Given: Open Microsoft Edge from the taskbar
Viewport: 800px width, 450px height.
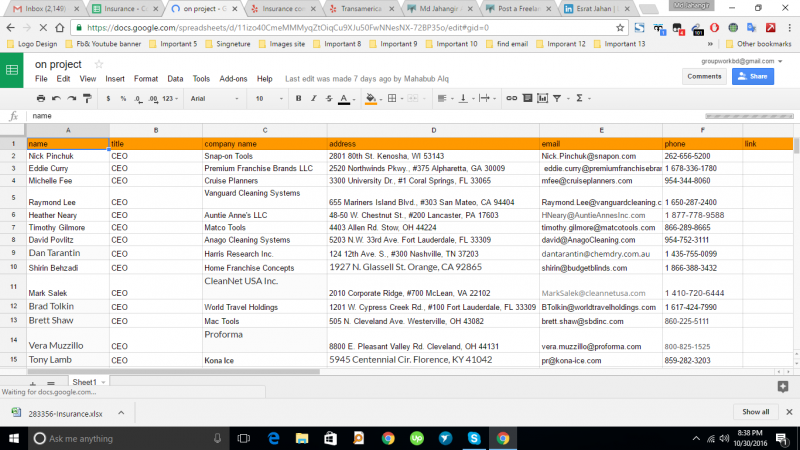Looking at the screenshot, I should tap(273, 438).
